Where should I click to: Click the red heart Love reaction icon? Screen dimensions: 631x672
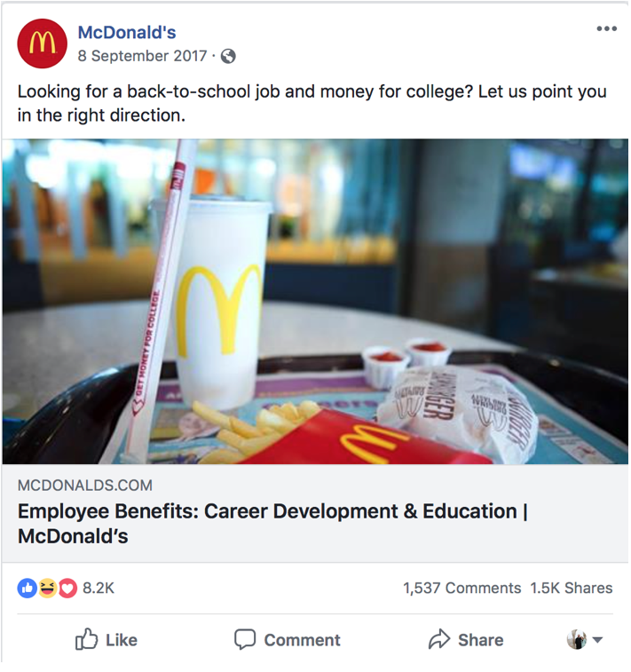pos(67,589)
